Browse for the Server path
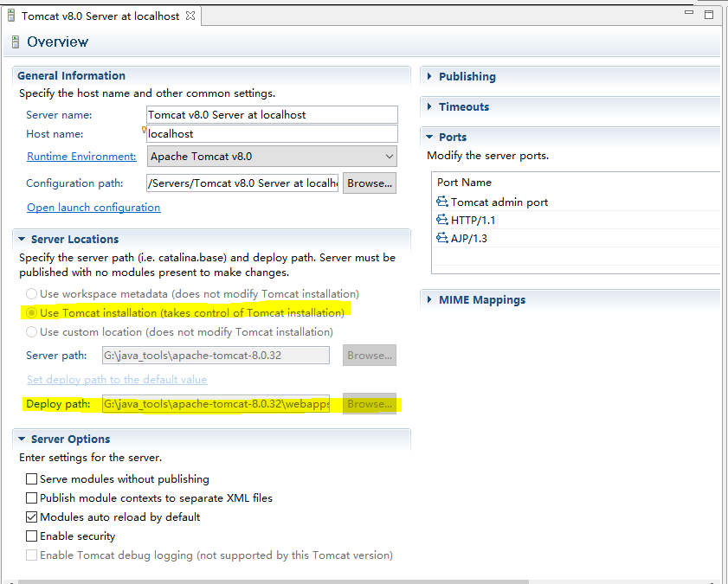 [370, 356]
